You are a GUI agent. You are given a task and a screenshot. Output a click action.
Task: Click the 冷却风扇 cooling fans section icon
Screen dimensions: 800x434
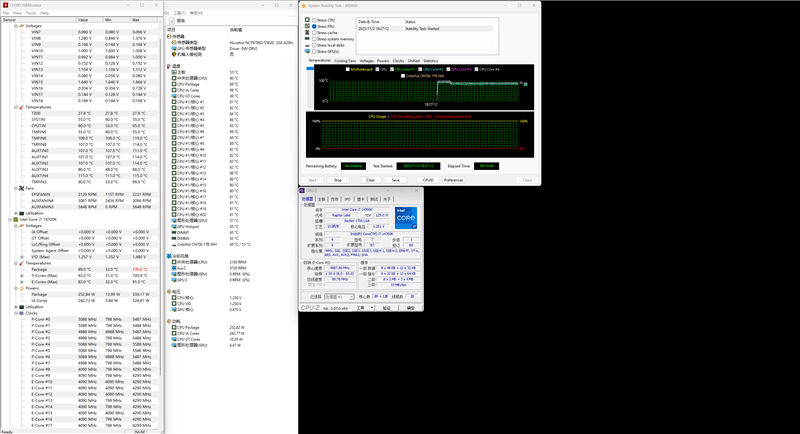coord(169,256)
